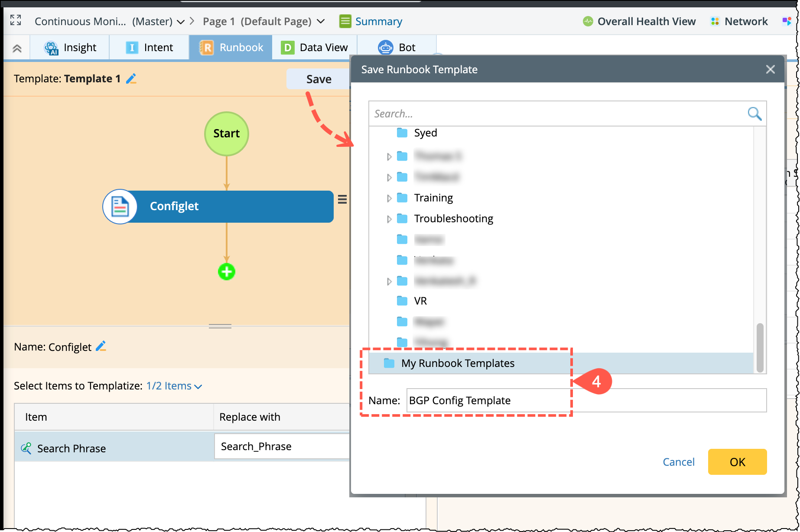Close the Save Runbook Template dialog

pyautogui.click(x=770, y=69)
